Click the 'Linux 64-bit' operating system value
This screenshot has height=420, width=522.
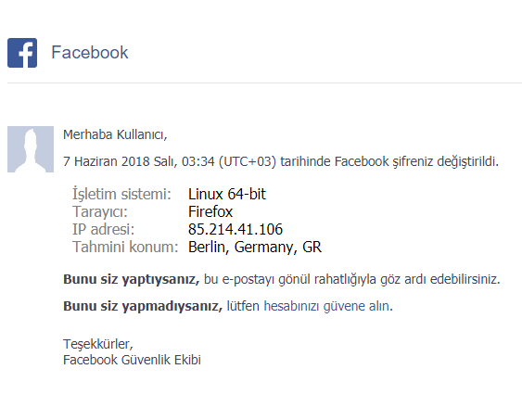click(x=227, y=194)
